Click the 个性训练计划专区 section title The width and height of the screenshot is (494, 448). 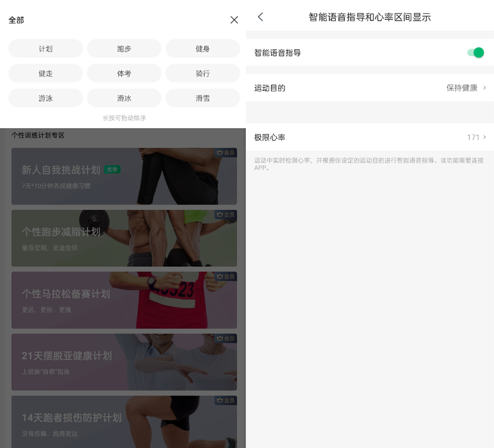coord(38,135)
